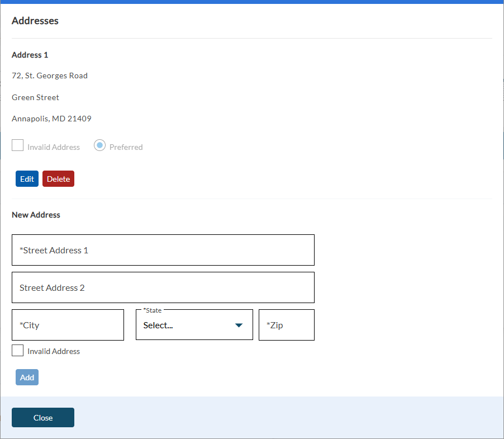The width and height of the screenshot is (504, 439).
Task: Select the Preferred radio button
Action: coord(99,145)
